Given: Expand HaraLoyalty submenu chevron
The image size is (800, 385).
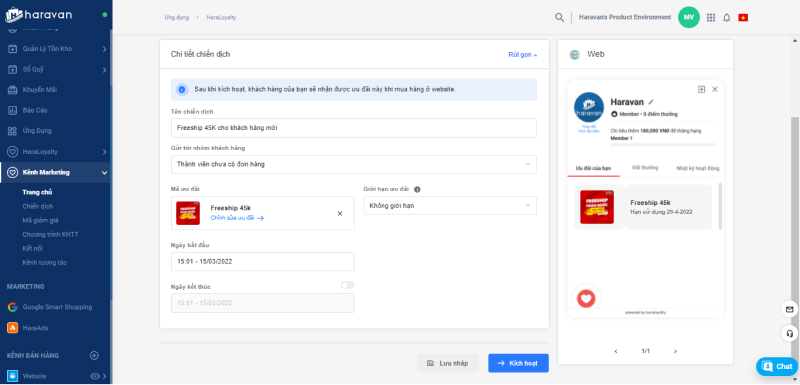Looking at the screenshot, I should [x=104, y=152].
